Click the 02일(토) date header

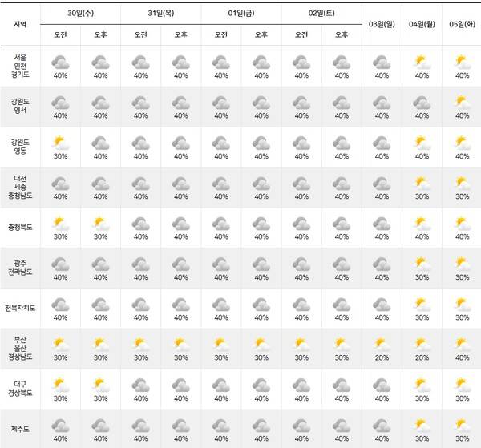pos(321,13)
